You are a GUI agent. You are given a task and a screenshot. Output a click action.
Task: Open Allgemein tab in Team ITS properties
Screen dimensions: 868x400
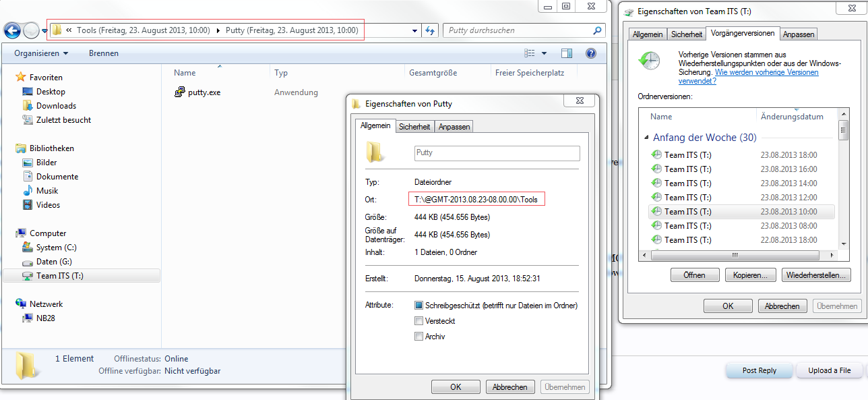point(647,34)
